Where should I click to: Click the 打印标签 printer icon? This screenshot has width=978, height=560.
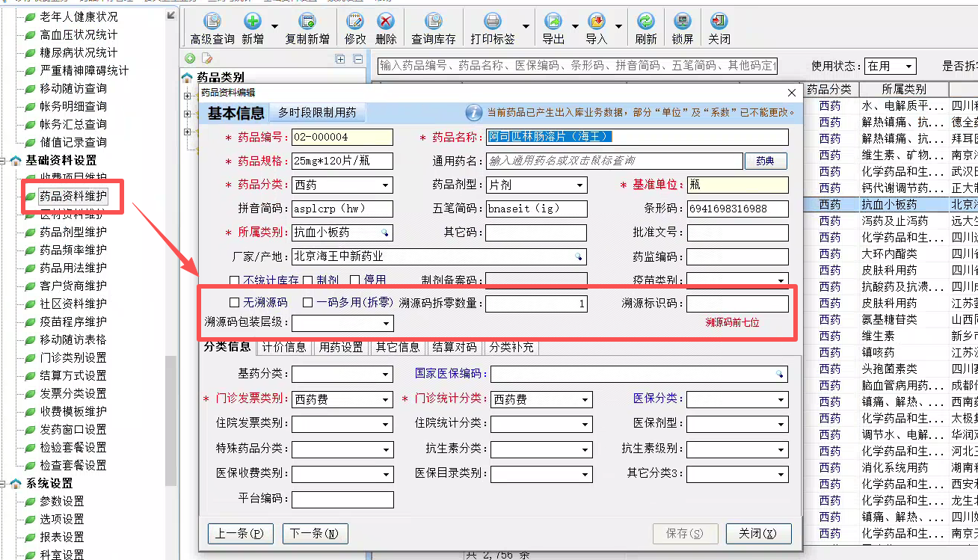click(492, 22)
